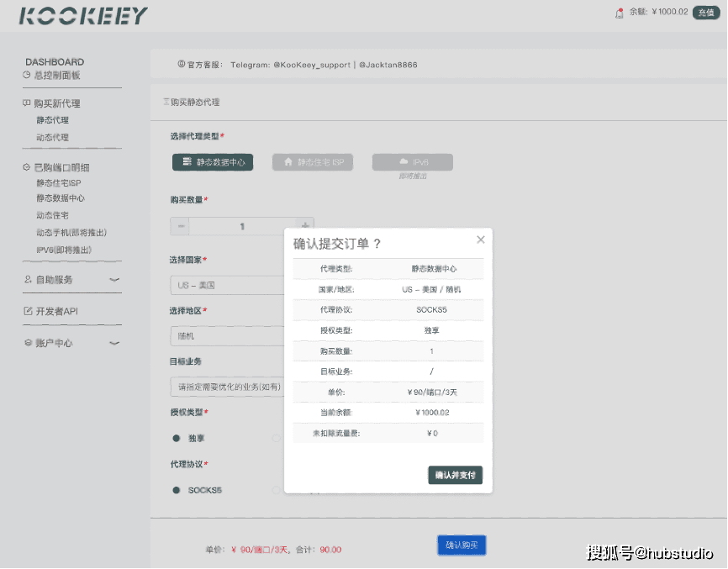Click the wallet balance icon near 余额
The height and width of the screenshot is (569, 728).
[618, 13]
